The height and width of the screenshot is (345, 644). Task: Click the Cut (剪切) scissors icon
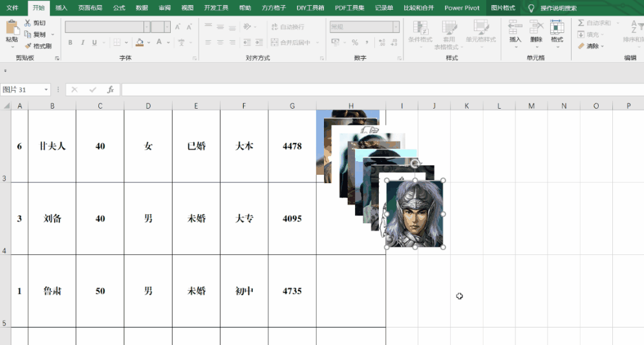point(28,23)
